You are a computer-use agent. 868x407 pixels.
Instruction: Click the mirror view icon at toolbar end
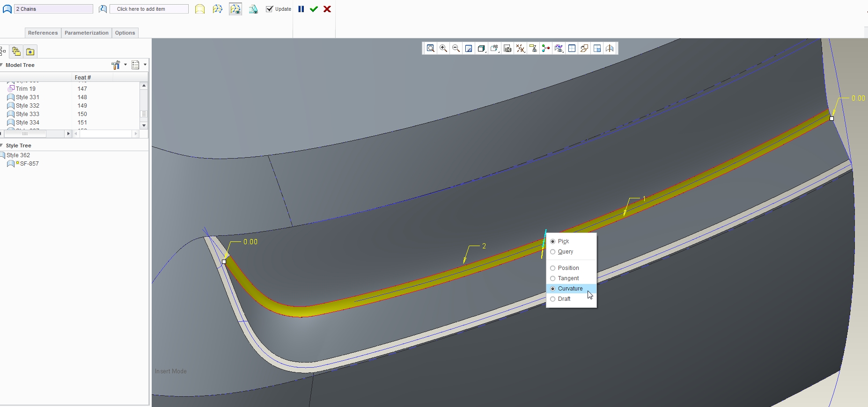(610, 48)
